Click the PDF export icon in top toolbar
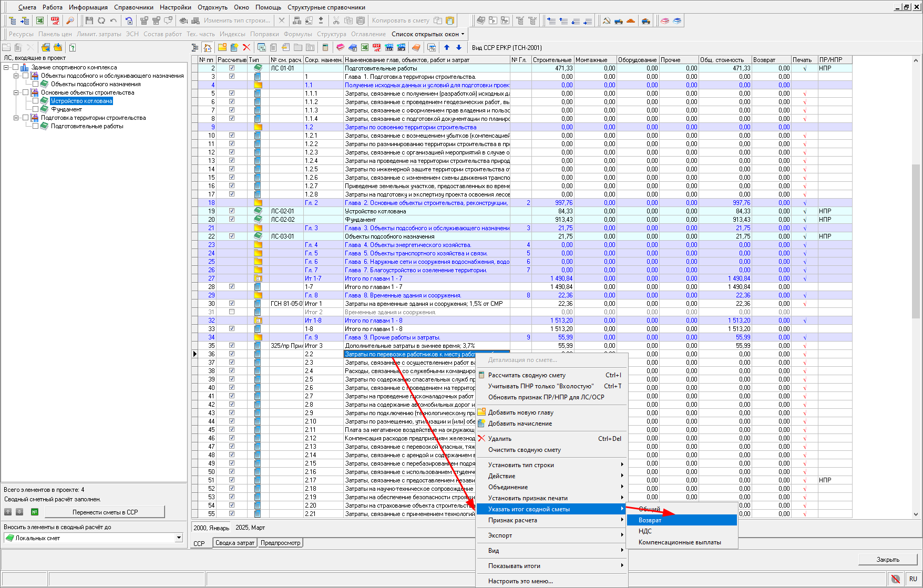The height and width of the screenshot is (588, 923). click(55, 20)
